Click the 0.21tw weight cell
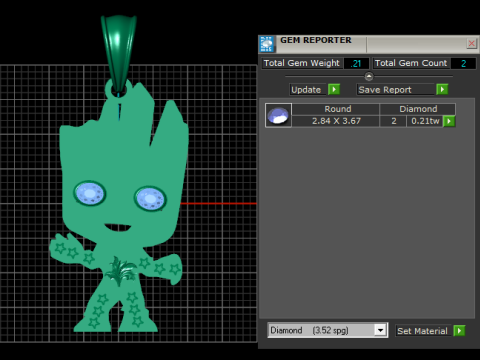Viewport: 480px width, 360px height. (x=425, y=121)
